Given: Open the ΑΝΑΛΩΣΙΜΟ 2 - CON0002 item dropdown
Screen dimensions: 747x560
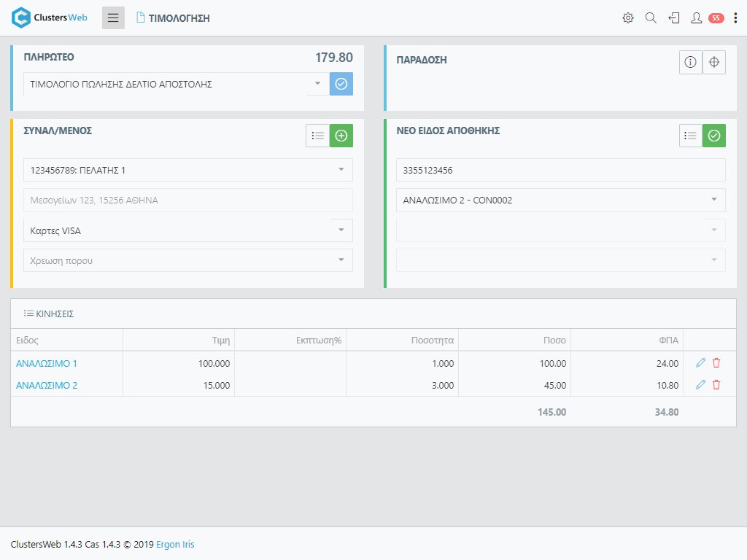Looking at the screenshot, I should pyautogui.click(x=713, y=200).
